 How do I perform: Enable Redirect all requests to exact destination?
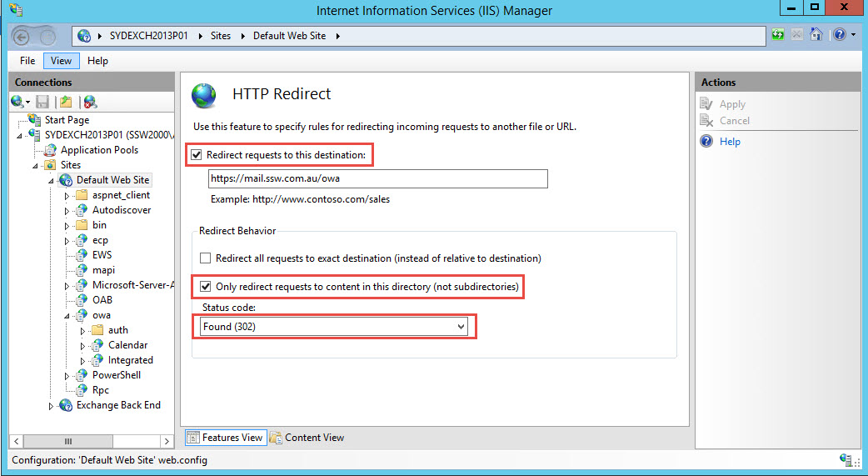tap(206, 258)
